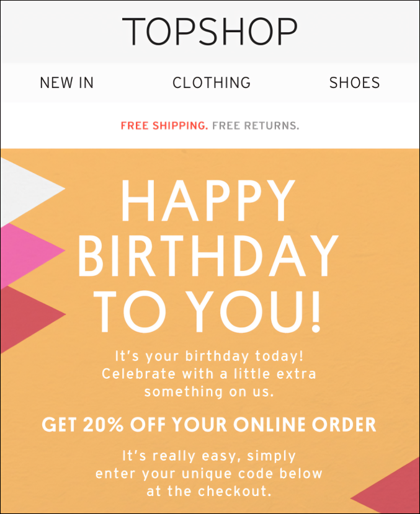Select the SHOES navigation item
Image resolution: width=420 pixels, height=514 pixels.
point(354,82)
